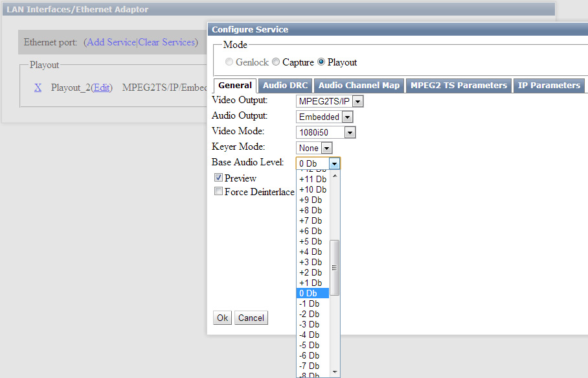
Task: Click the audio level list scrollbar thumb
Action: 335,268
